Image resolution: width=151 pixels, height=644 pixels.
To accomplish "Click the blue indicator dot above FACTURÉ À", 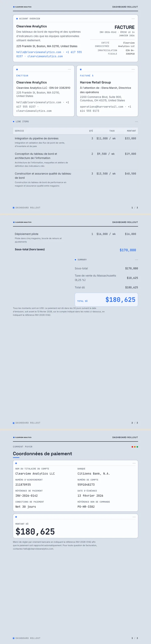I will click(81, 69).
